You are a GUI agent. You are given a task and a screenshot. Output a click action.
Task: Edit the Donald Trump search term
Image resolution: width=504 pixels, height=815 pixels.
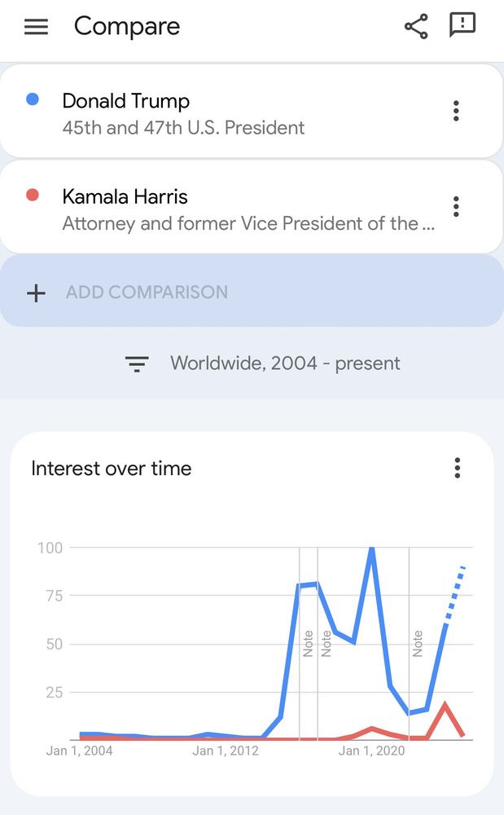click(x=126, y=101)
